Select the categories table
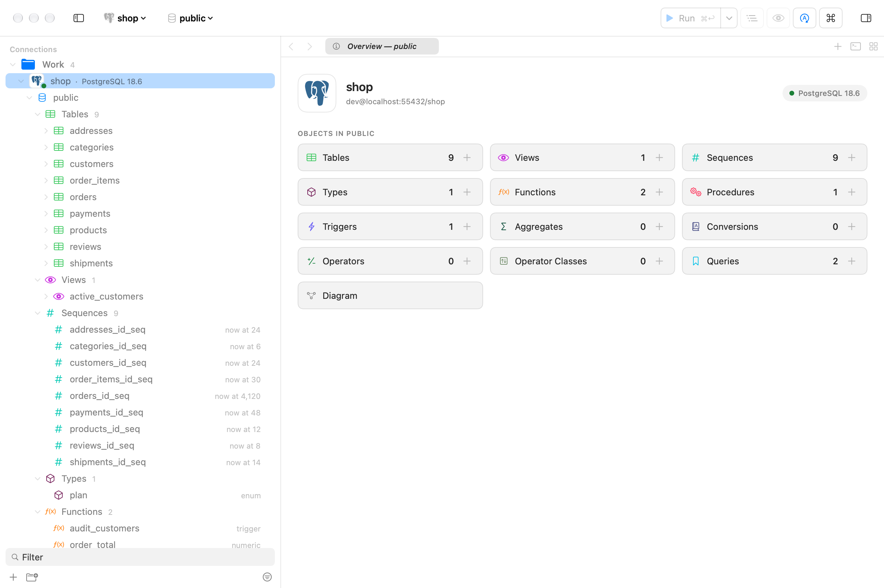The width and height of the screenshot is (884, 588). [140, 147]
